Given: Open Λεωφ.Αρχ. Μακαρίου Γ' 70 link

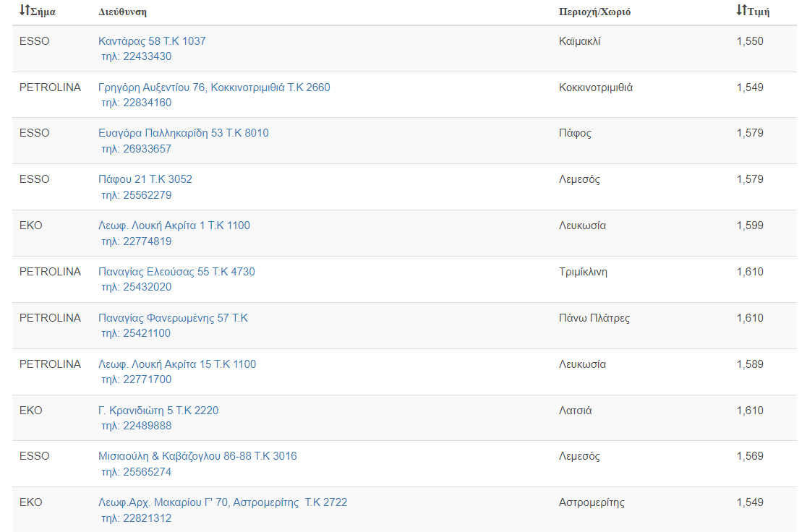Looking at the screenshot, I should 223,502.
